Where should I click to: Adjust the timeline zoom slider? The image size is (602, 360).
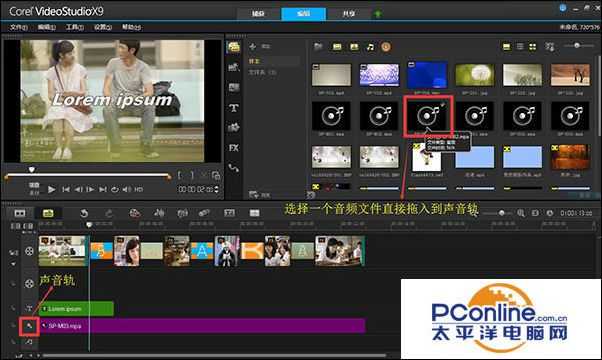tap(501, 213)
